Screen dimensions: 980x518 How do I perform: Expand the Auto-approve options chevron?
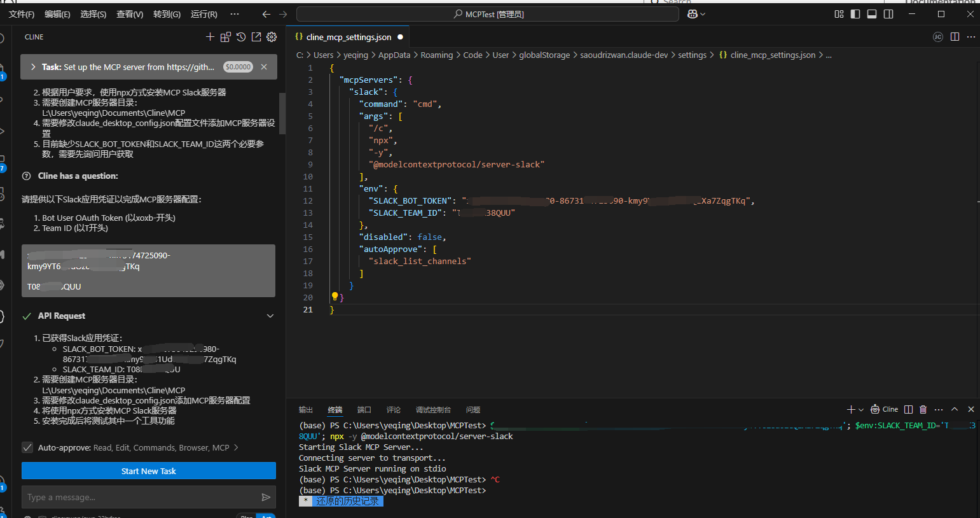click(x=236, y=447)
